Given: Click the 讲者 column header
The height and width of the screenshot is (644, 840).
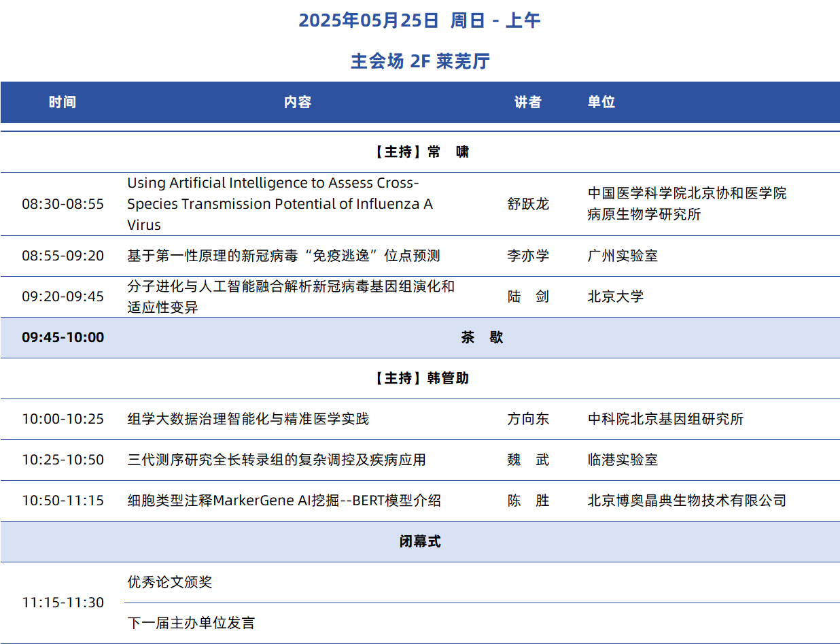Looking at the screenshot, I should pos(528,102).
